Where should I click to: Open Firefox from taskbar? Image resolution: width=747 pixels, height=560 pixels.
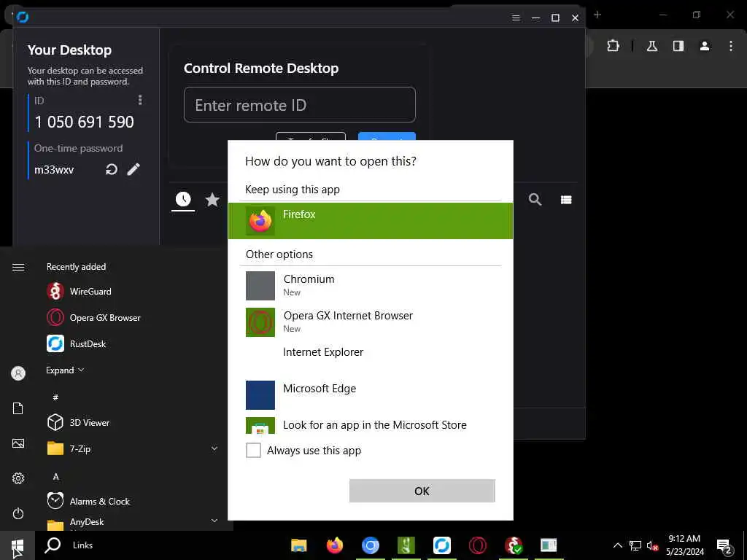(x=334, y=545)
